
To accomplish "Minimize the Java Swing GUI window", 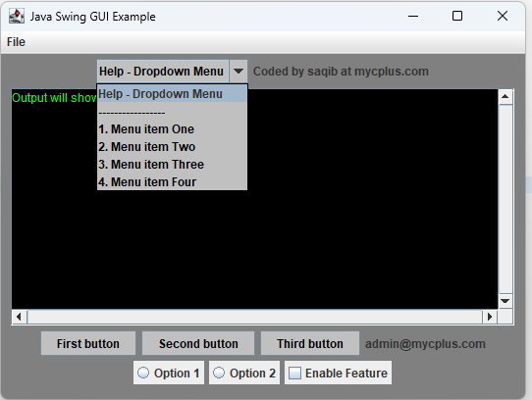I will pyautogui.click(x=413, y=16).
